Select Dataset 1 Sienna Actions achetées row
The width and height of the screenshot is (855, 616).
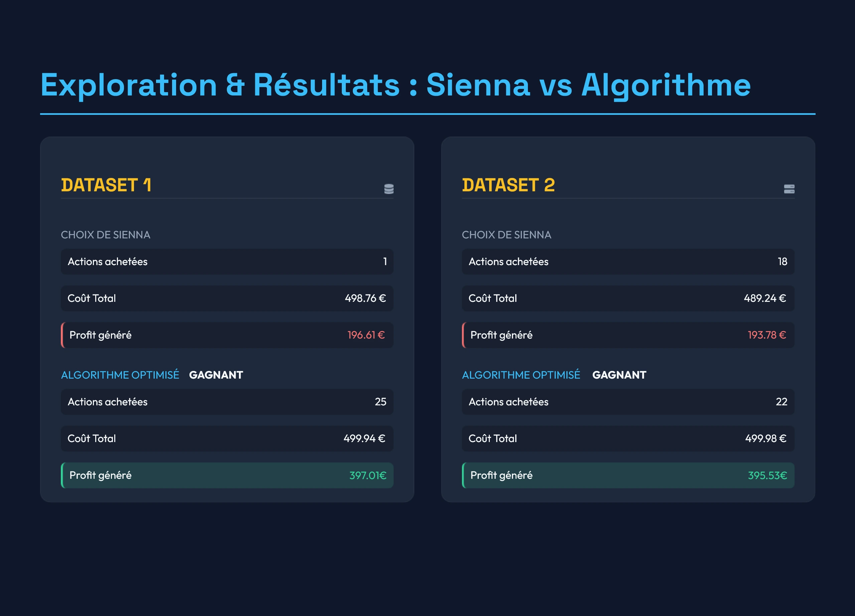pos(227,261)
